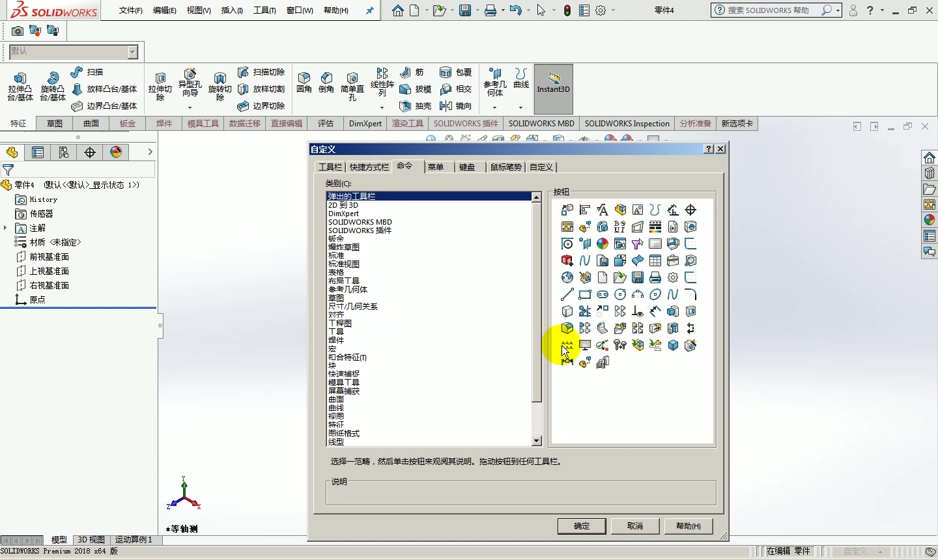The image size is (938, 560).
Task: Click the 取消 (Cancel) button
Action: coord(635,526)
